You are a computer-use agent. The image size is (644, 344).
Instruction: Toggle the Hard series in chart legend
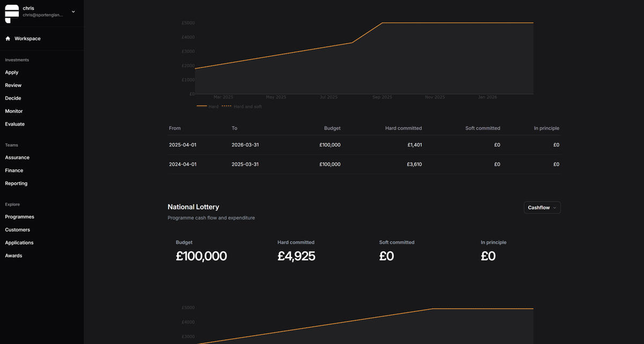click(208, 107)
